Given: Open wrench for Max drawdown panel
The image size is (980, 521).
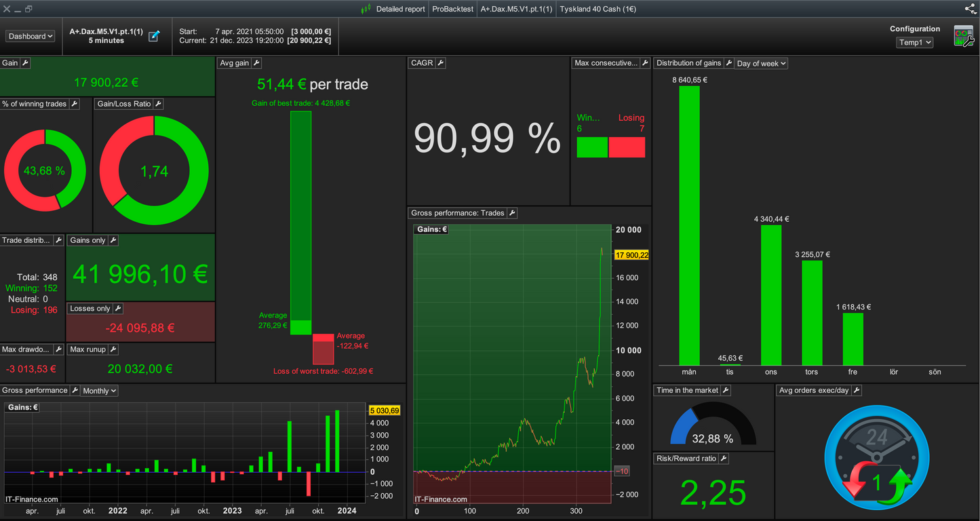Looking at the screenshot, I should pos(59,349).
